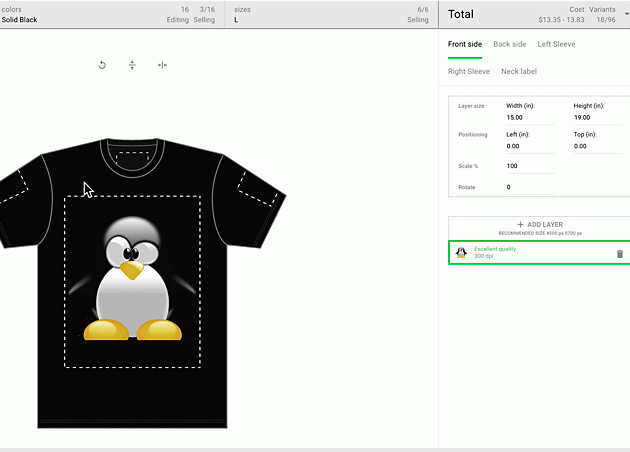Click the align horizontally center icon

(x=162, y=65)
